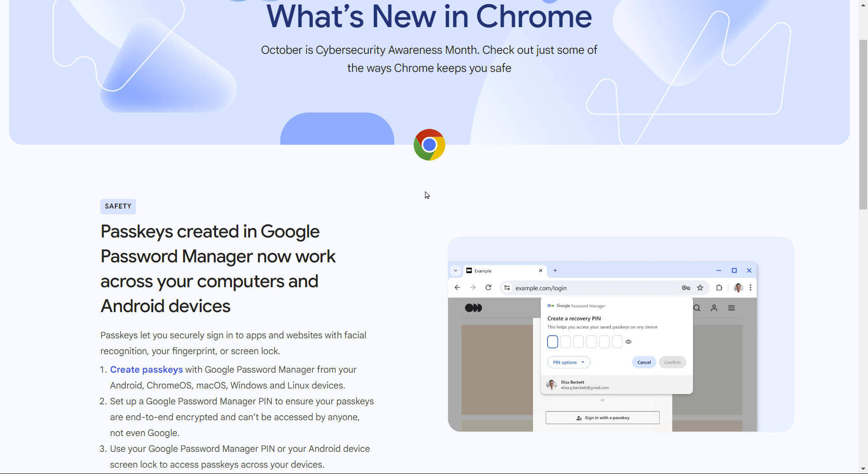Click Sign in with a passkey button
The height and width of the screenshot is (474, 868).
tap(603, 418)
